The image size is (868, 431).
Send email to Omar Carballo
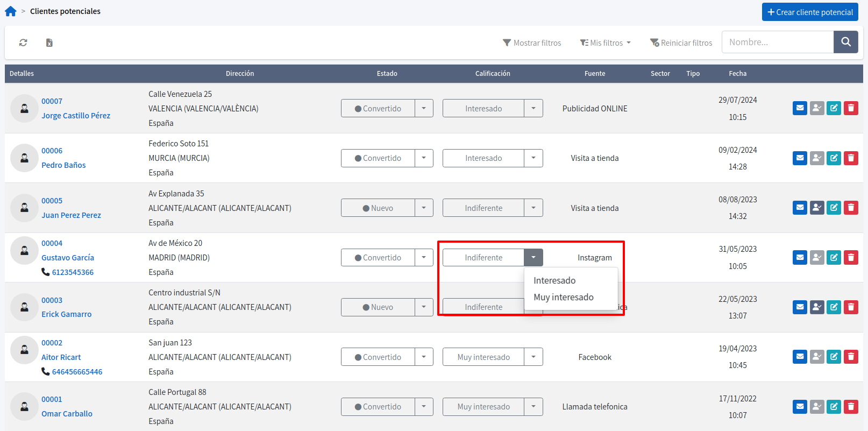click(x=800, y=407)
